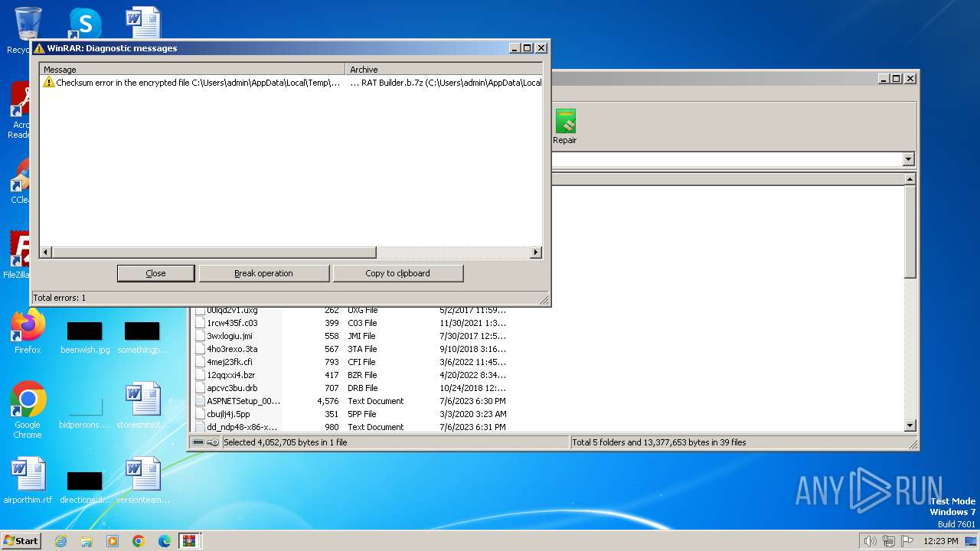Click the Archive column header
980x551 pixels.
444,69
